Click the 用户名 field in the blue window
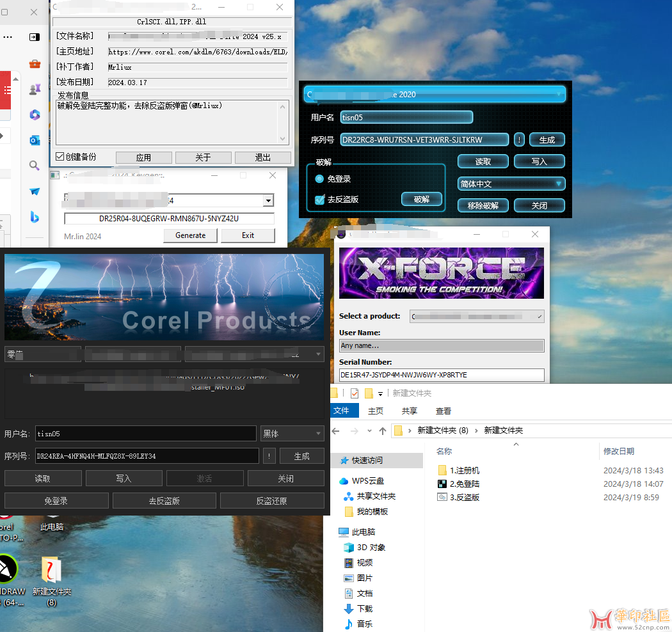672x632 pixels. point(406,117)
